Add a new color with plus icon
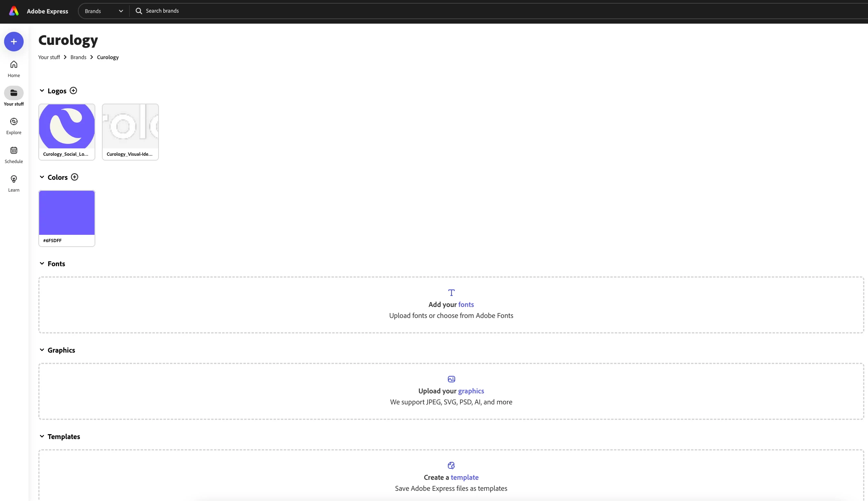 (x=75, y=177)
